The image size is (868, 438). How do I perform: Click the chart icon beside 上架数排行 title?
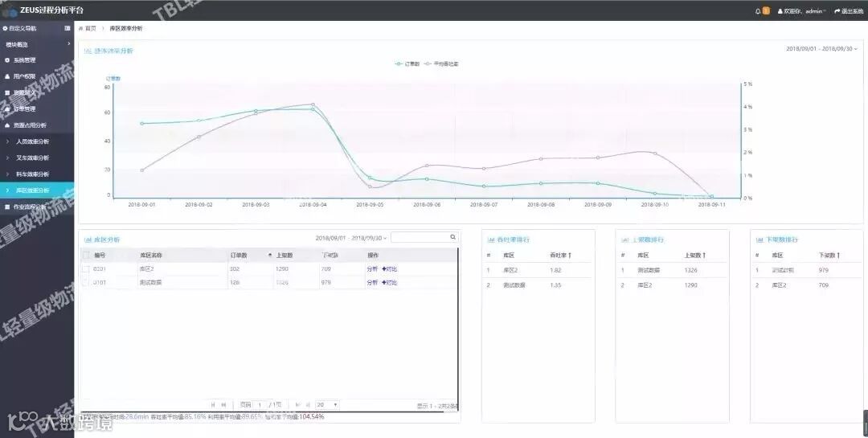point(625,239)
